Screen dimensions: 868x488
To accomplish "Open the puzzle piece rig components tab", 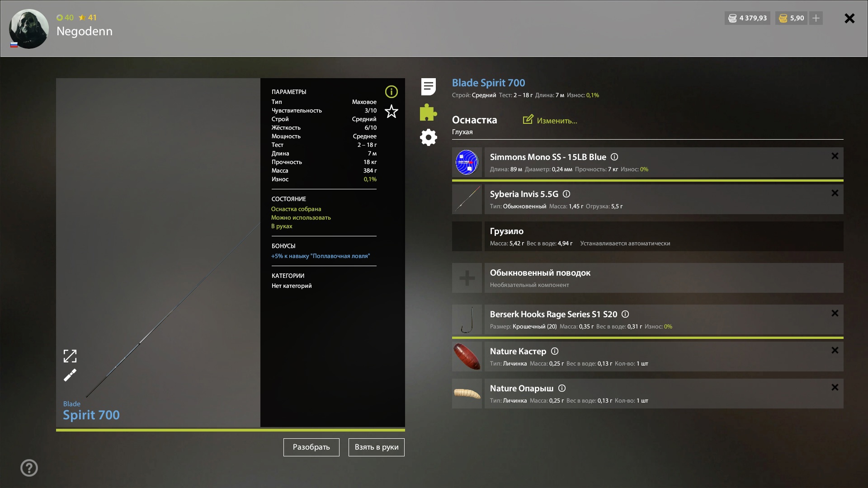I will (428, 112).
